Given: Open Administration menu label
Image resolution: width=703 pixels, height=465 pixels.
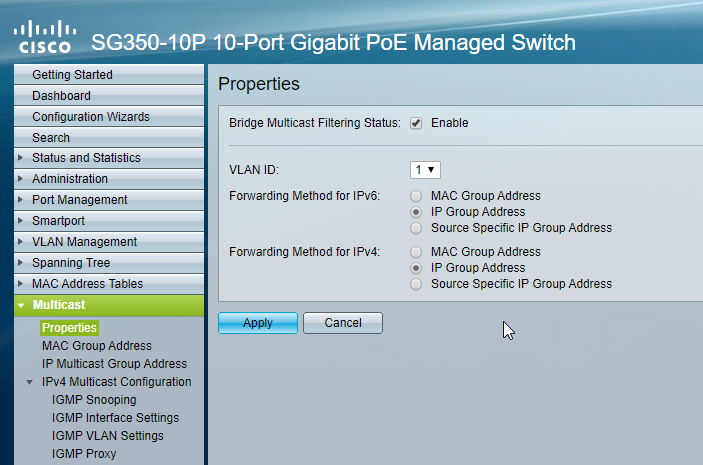Looking at the screenshot, I should 70,179.
